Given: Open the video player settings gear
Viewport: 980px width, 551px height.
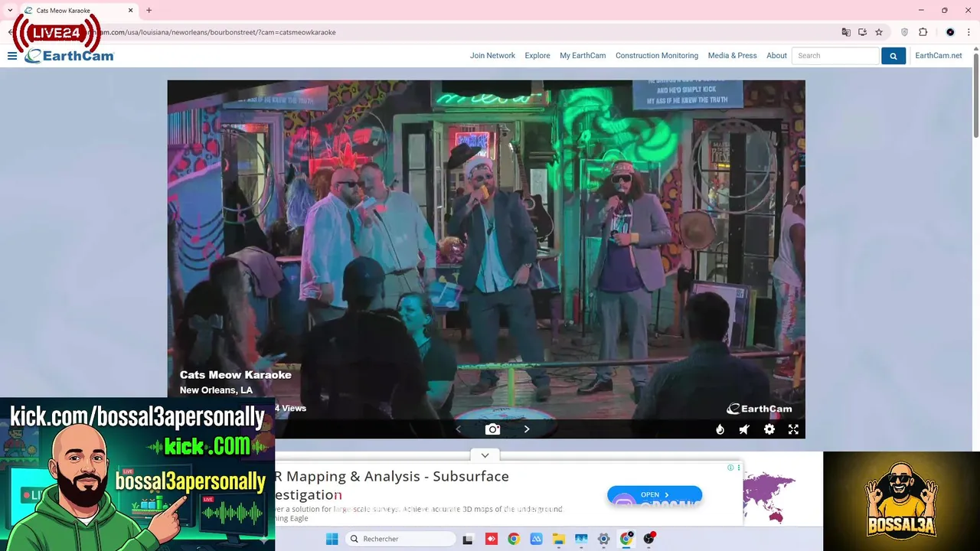Looking at the screenshot, I should tap(769, 429).
